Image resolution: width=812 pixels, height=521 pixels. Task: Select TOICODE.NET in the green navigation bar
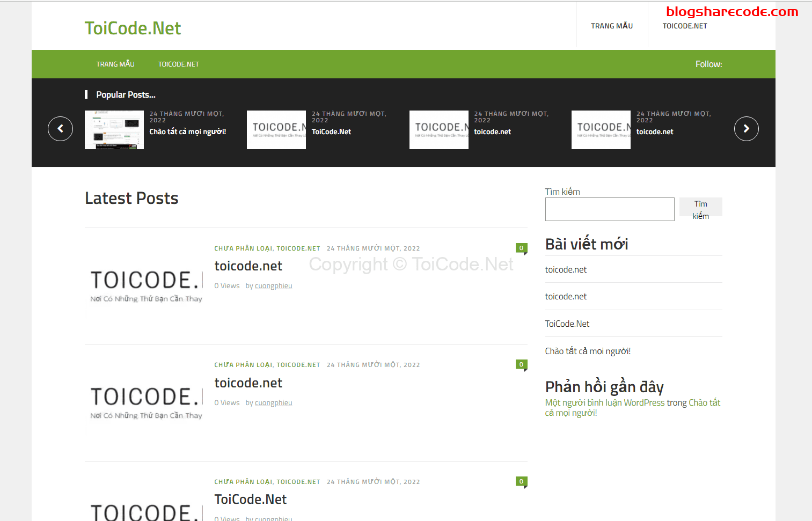[x=179, y=64]
